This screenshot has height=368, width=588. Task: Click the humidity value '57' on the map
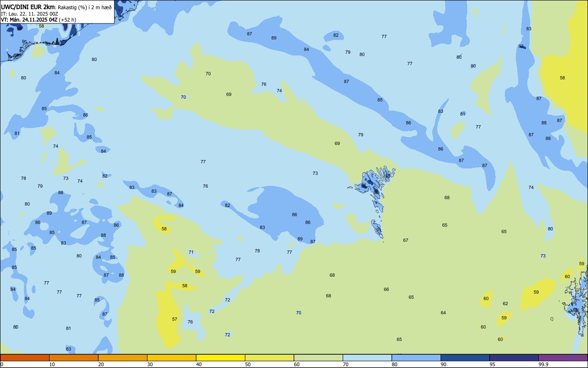point(175,319)
